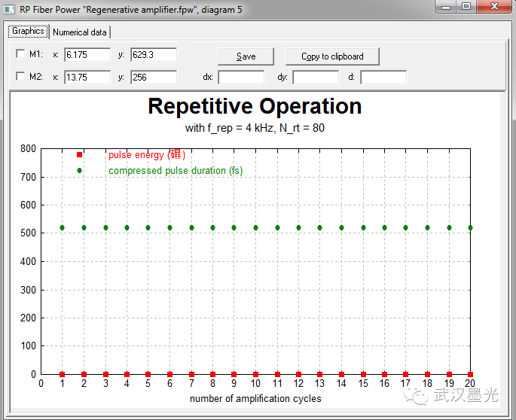Click the dx input field
The image size is (516, 420).
(241, 78)
